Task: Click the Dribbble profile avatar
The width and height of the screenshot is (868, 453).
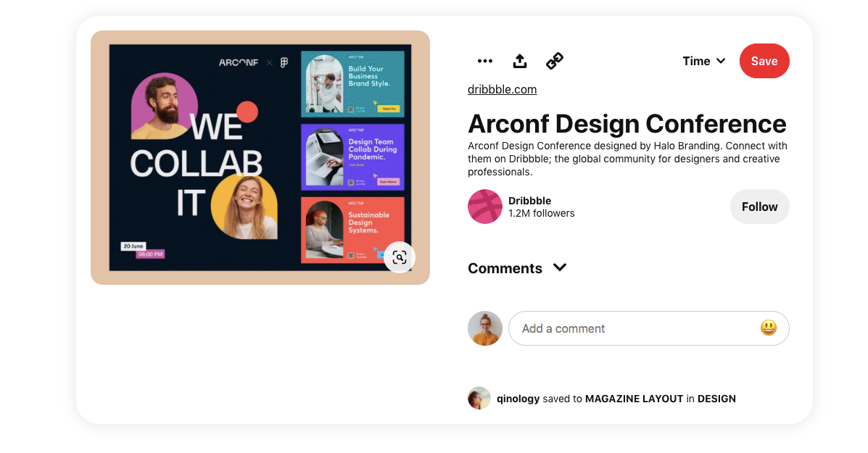Action: [483, 207]
